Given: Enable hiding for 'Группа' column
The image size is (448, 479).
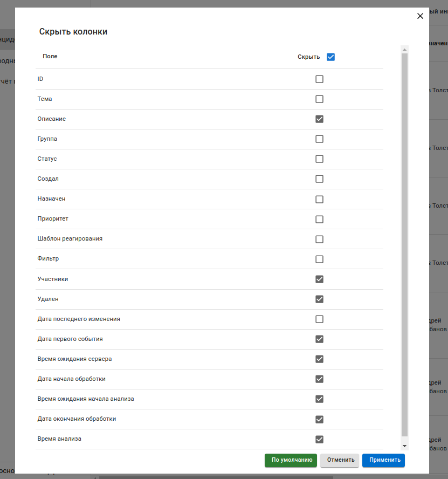Looking at the screenshot, I should (x=319, y=139).
